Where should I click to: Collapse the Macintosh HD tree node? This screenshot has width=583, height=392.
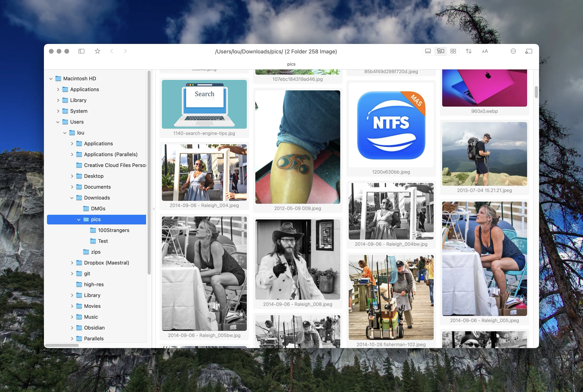(51, 79)
